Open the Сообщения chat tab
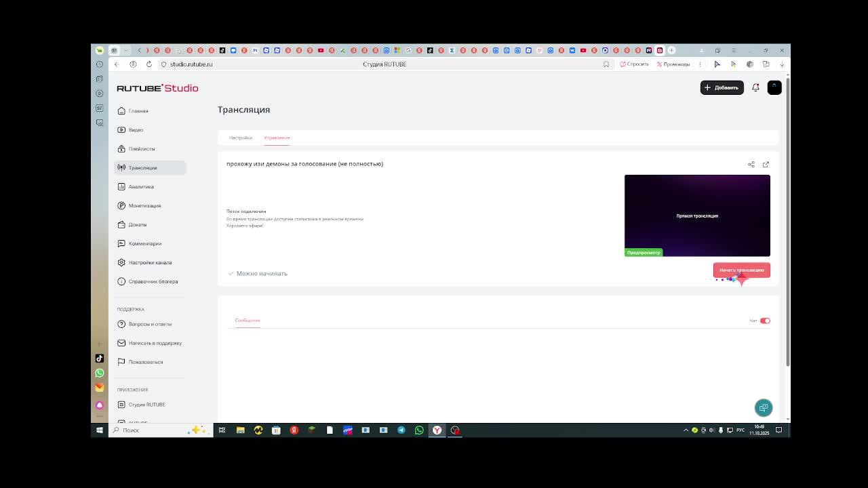868x488 pixels. click(x=248, y=321)
